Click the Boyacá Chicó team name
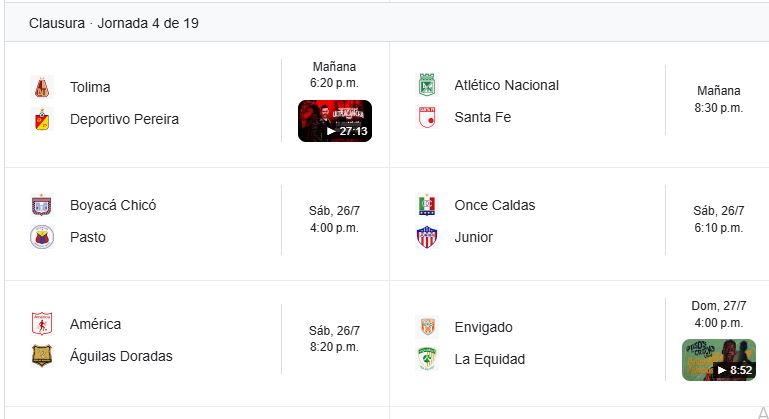 [113, 205]
